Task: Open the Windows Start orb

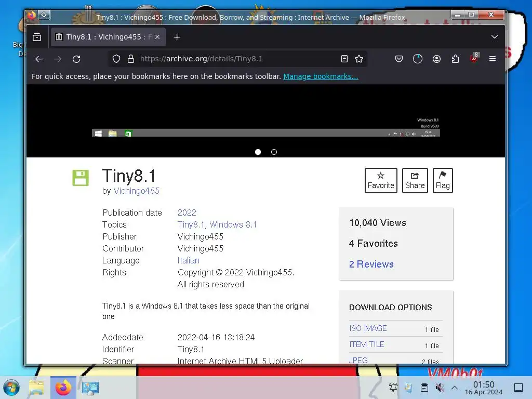Action: pos(11,388)
